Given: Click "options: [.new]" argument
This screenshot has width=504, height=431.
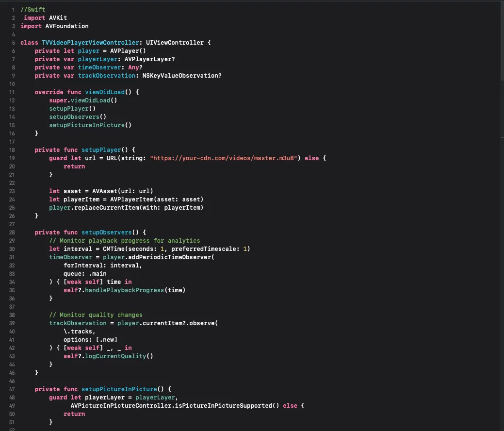Looking at the screenshot, I should tap(90, 340).
